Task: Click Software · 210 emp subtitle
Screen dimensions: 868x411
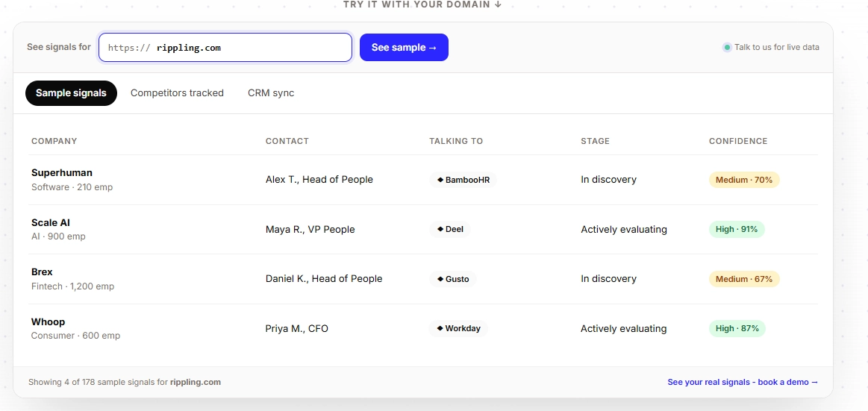Action: click(x=72, y=187)
